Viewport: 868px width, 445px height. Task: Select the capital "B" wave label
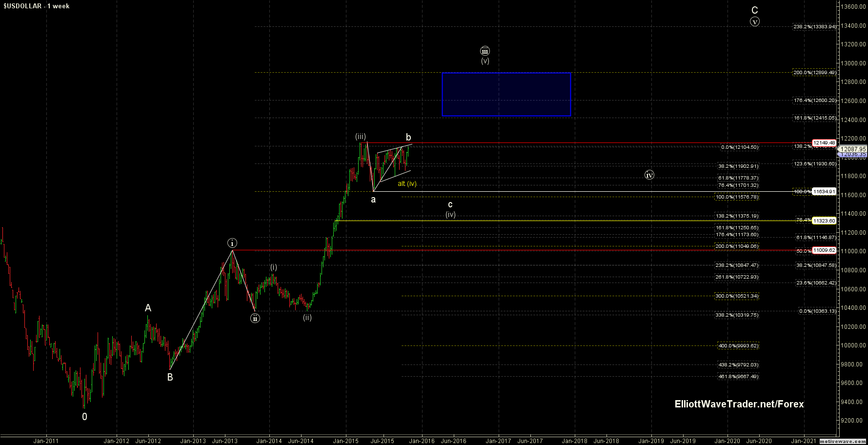point(170,377)
